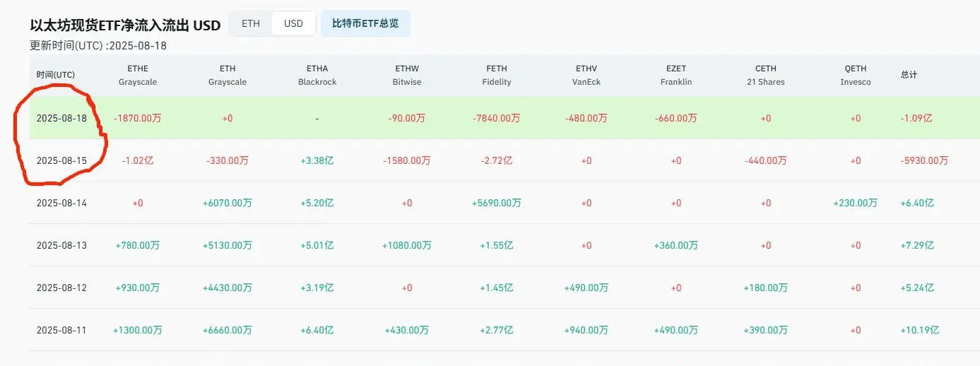
Task: Select the 2025-08-15 date row
Action: [504, 160]
